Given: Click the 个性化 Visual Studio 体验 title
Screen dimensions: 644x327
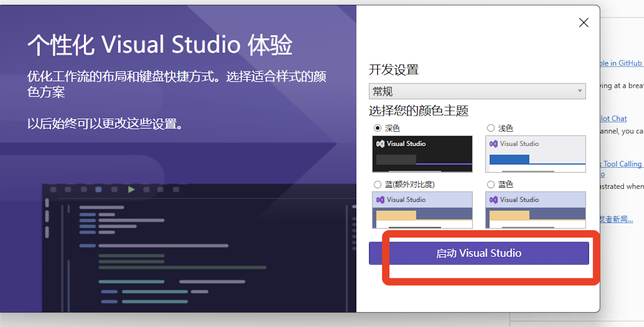Looking at the screenshot, I should click(160, 45).
